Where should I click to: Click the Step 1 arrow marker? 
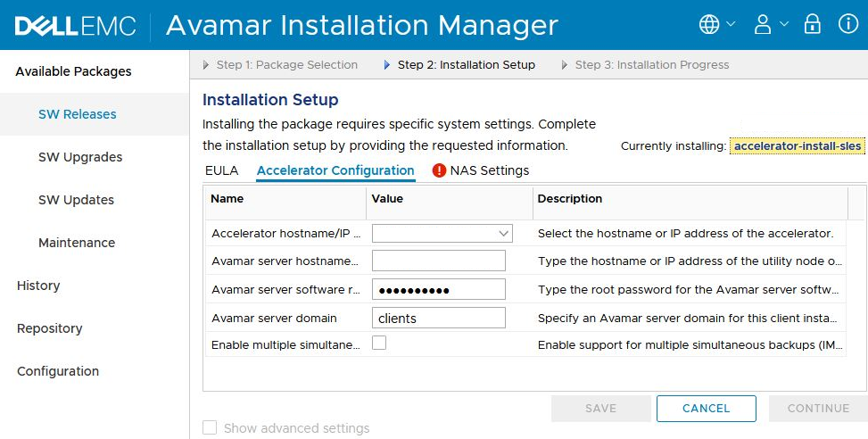[207, 65]
